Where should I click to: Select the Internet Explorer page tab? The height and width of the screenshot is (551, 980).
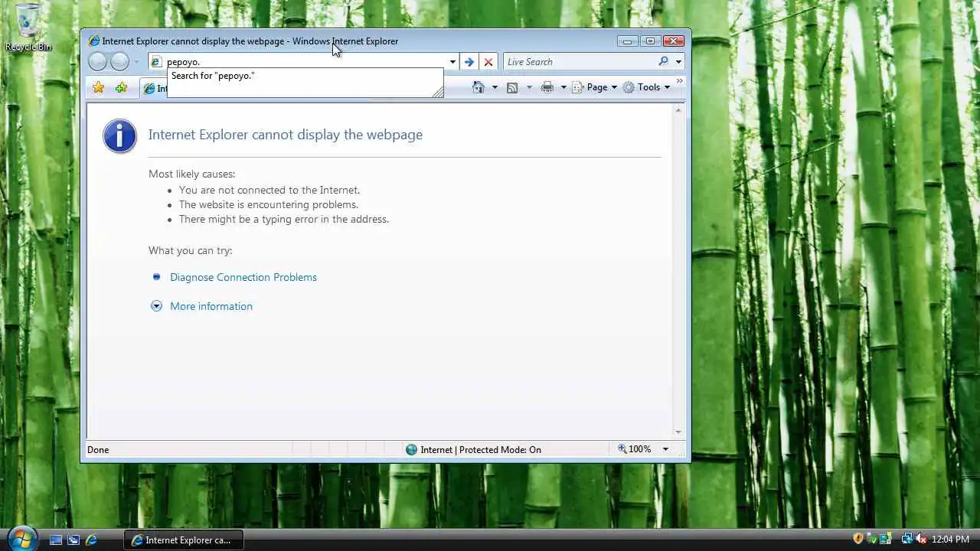tap(155, 88)
